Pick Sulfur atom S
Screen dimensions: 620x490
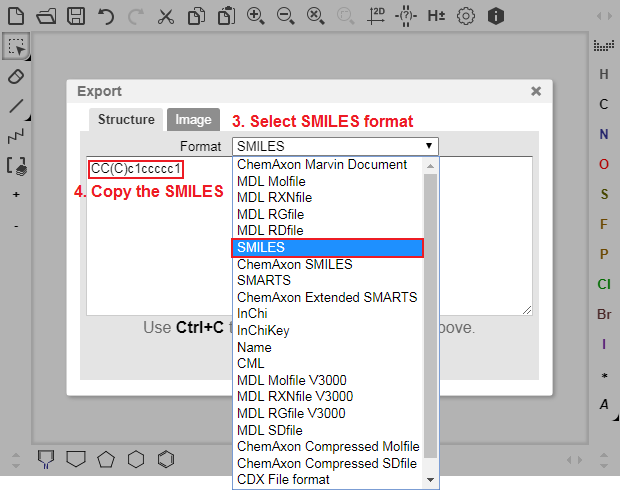click(x=604, y=194)
